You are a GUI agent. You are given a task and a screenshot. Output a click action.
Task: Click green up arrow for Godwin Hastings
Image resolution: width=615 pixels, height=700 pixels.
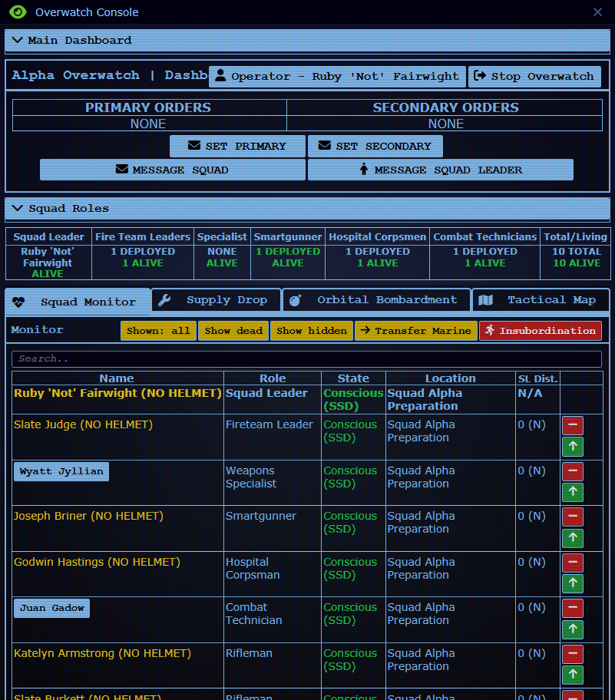(573, 584)
